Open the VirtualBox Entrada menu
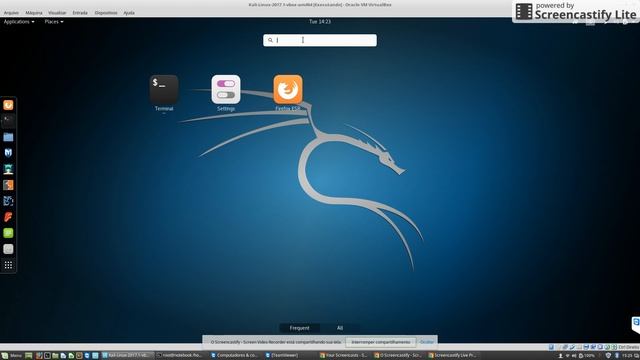 [80, 13]
